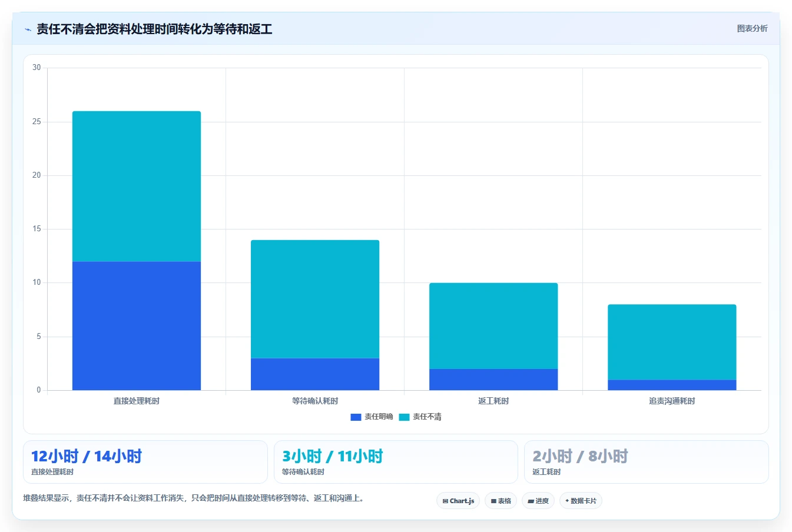Click the cyan segment of 返工耗时 bar
792x532 pixels.
pos(493,326)
